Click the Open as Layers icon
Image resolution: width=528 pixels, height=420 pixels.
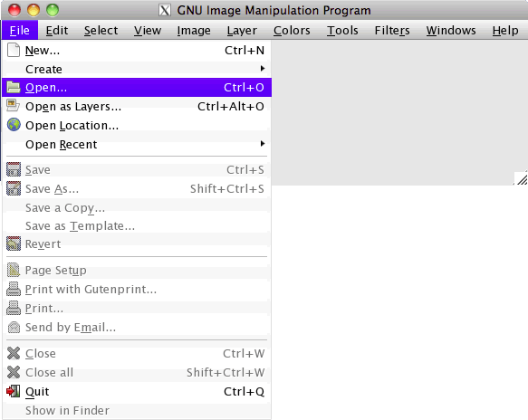[x=14, y=106]
